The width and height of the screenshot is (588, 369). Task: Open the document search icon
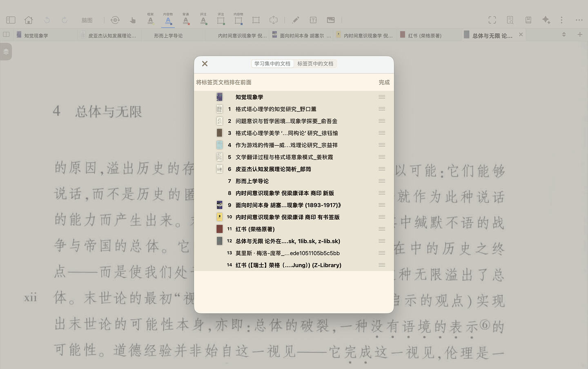[510, 20]
